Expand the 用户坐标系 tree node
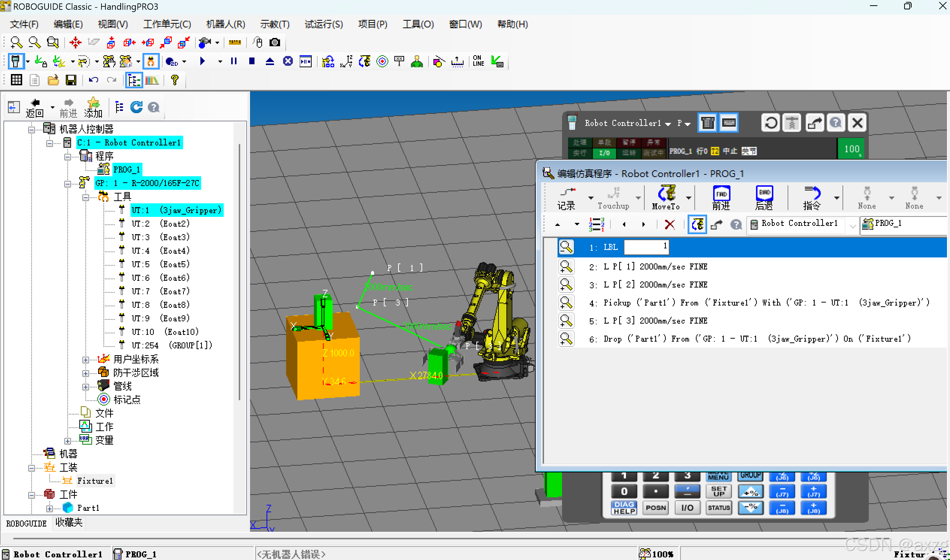The width and height of the screenshot is (950, 560). coord(86,360)
